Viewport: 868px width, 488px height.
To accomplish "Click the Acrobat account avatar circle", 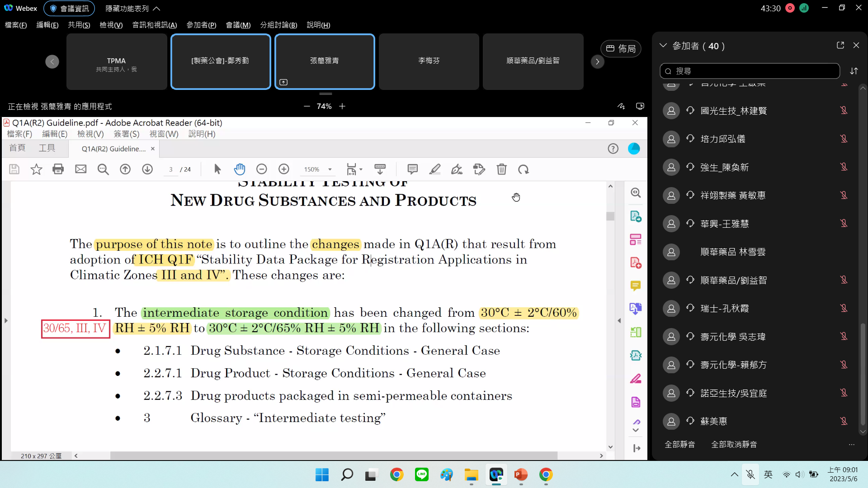I will pos(634,149).
